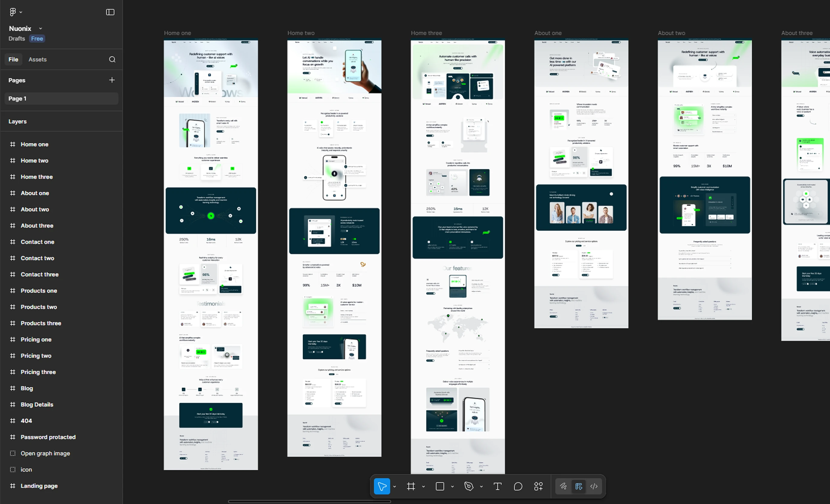This screenshot has width=830, height=504.
Task: Open the Figma main menu logo
Action: (13, 12)
